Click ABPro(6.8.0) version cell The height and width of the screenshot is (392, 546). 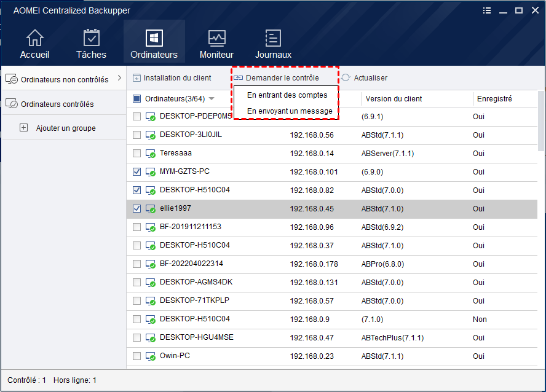click(x=382, y=264)
